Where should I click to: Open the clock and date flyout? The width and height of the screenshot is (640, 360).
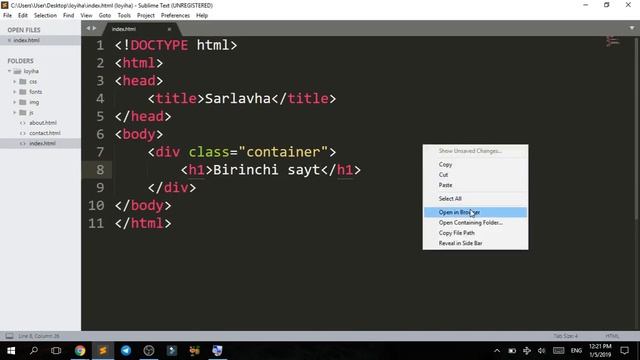(600, 351)
